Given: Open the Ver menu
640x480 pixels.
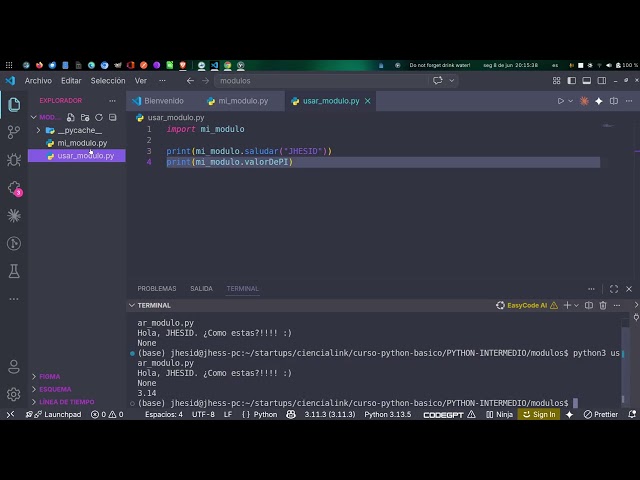Looking at the screenshot, I should (141, 81).
